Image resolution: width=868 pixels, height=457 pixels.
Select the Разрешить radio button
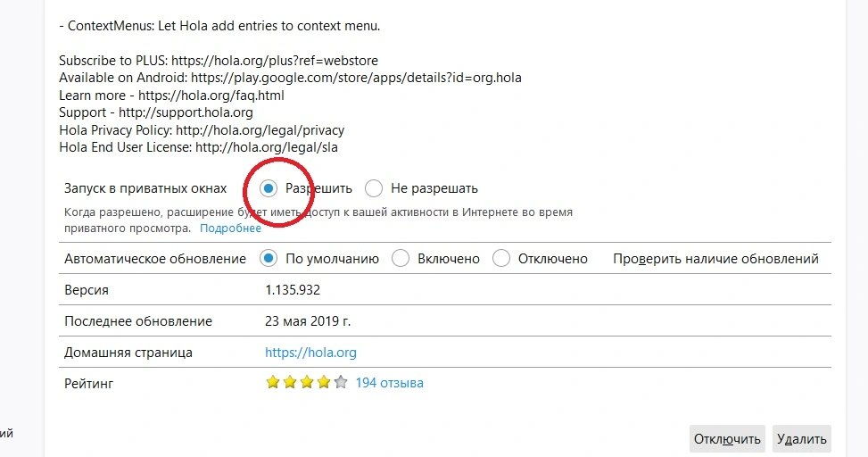coord(269,188)
